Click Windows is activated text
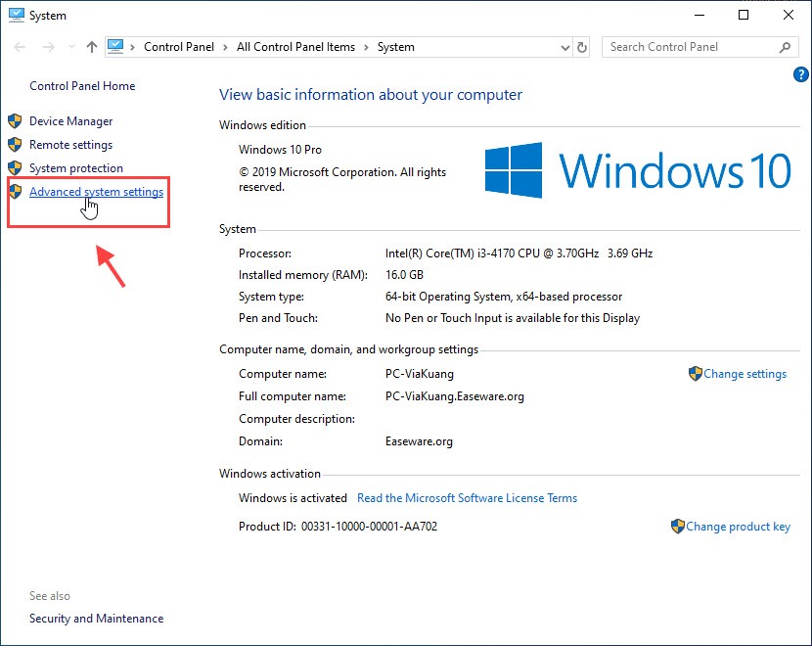812x646 pixels. tap(293, 498)
